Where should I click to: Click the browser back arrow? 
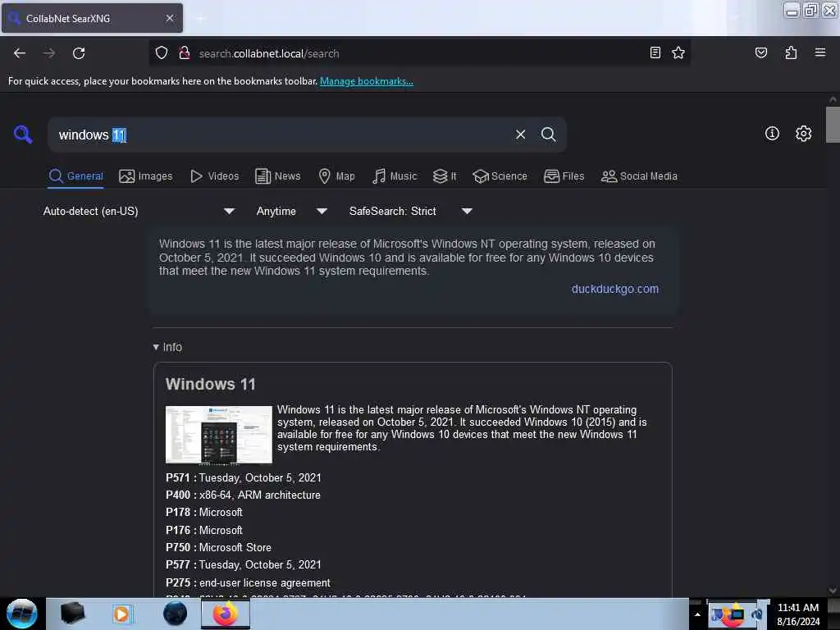coord(20,53)
